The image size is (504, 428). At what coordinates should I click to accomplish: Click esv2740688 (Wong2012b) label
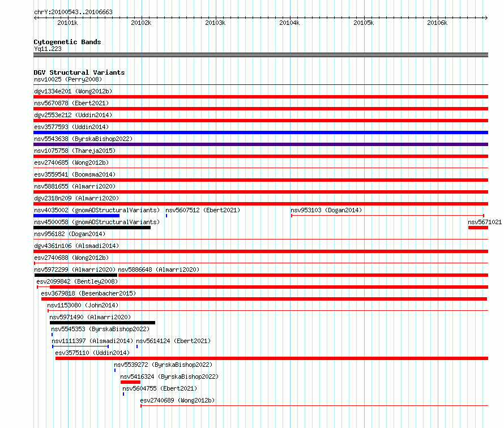[71, 258]
